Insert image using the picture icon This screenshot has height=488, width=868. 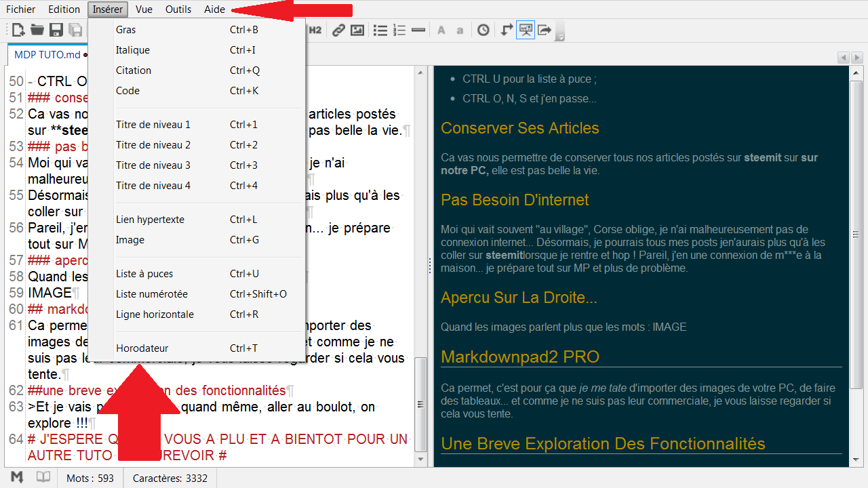(x=357, y=30)
